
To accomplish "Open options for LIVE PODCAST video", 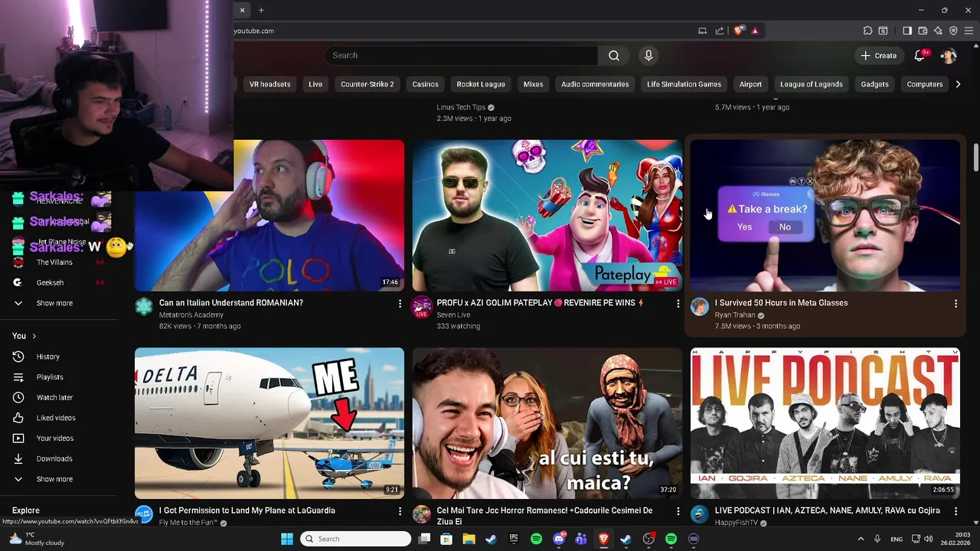I will coord(955,510).
